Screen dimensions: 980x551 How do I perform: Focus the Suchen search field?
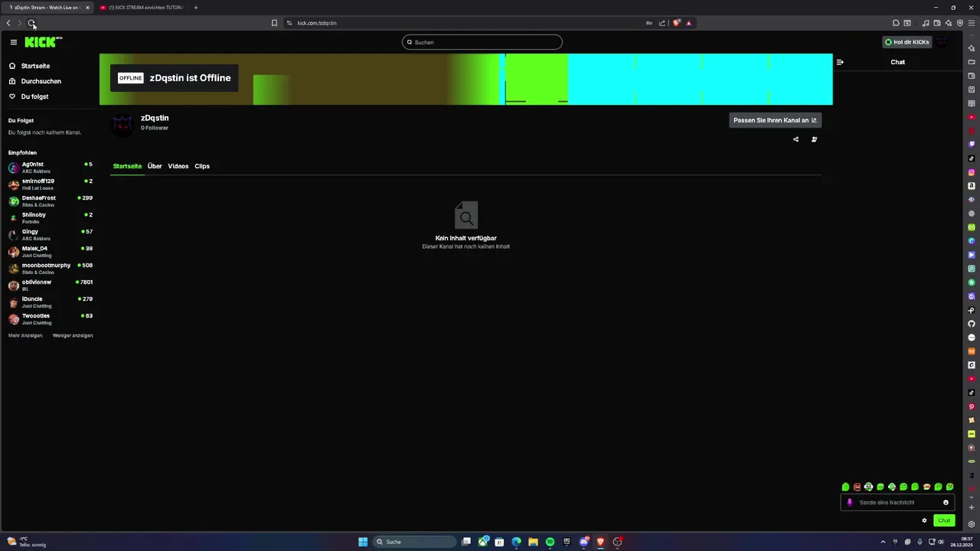482,42
